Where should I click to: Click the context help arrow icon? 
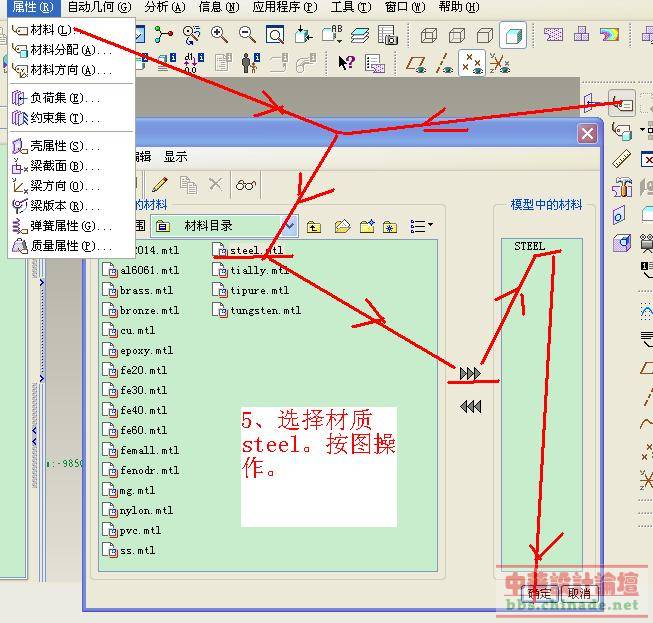pyautogui.click(x=346, y=63)
